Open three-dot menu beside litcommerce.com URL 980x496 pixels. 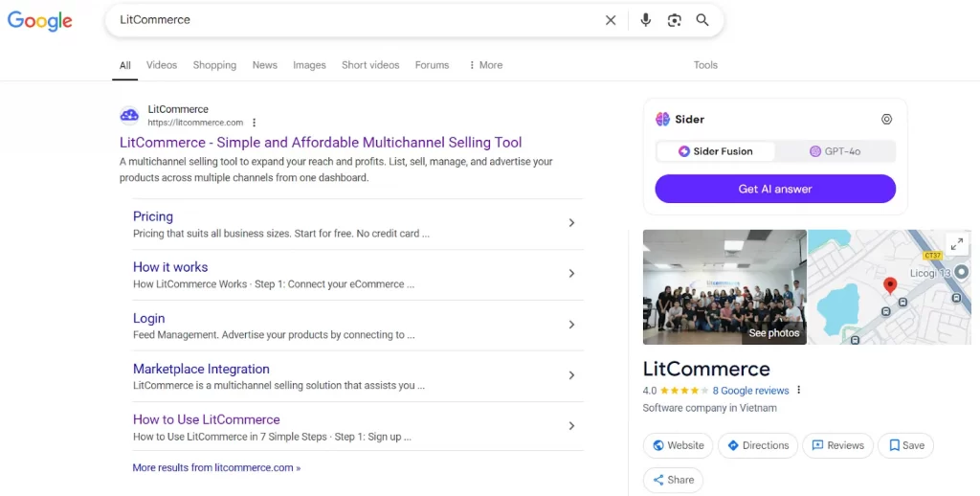tap(254, 123)
